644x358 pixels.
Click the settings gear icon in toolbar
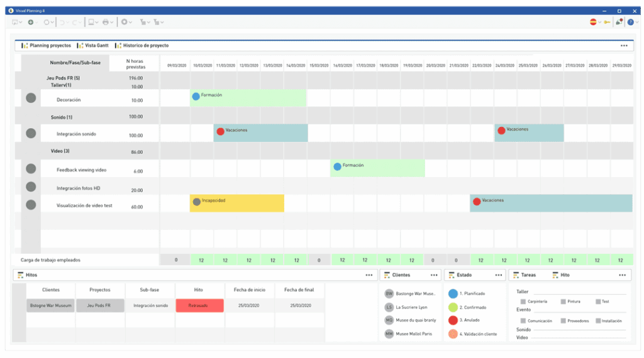124,22
